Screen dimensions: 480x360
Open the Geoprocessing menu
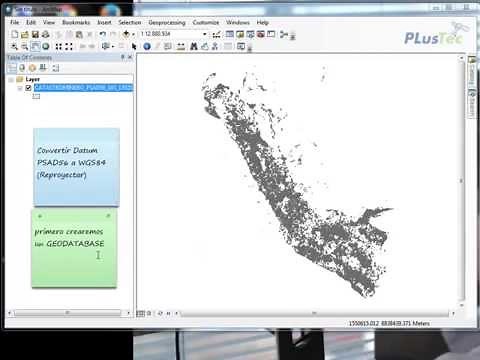point(167,22)
